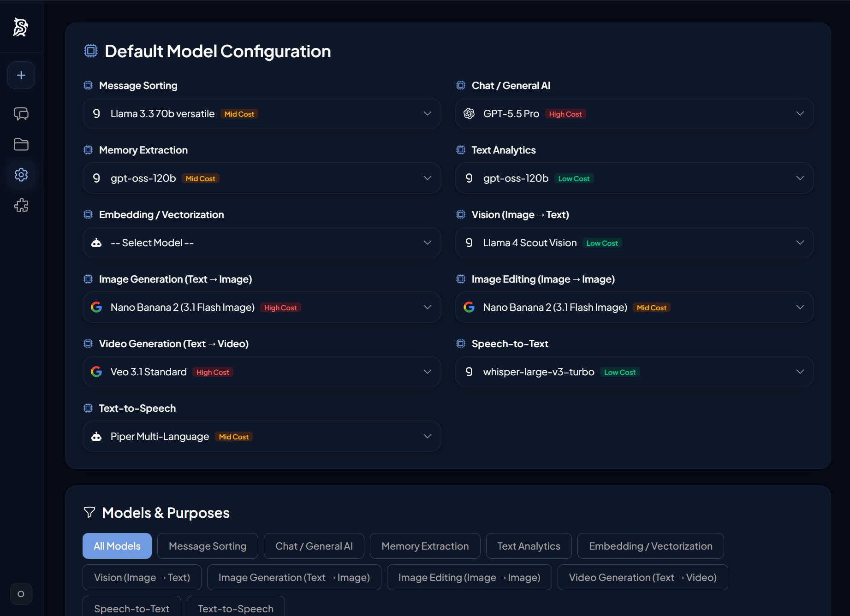Click the chip icon next to Image Editing heading
850x616 pixels.
(461, 279)
